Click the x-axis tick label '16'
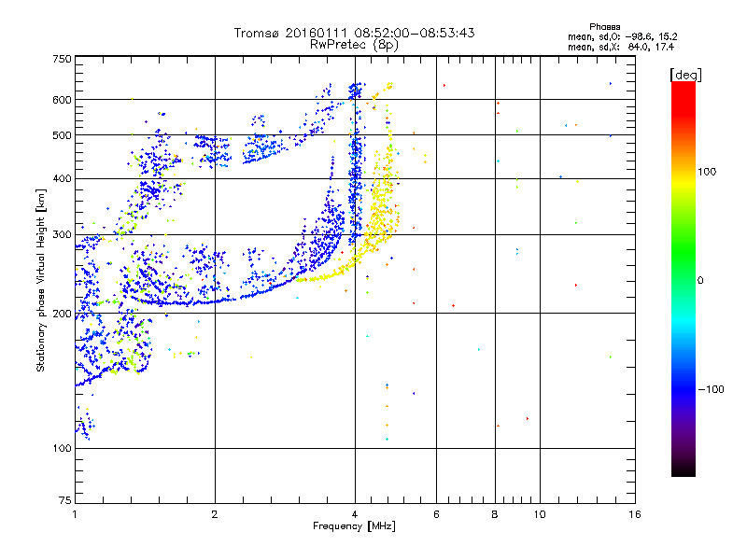 635,514
